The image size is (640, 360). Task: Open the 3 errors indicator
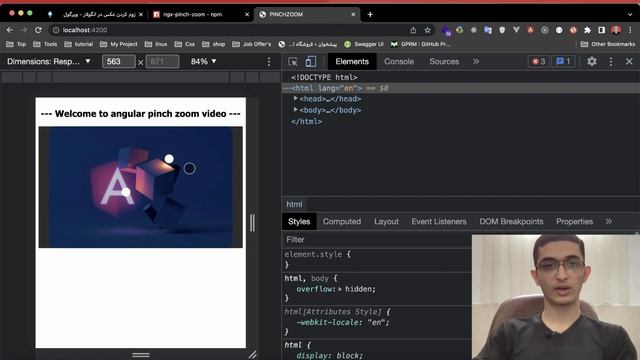pos(538,62)
